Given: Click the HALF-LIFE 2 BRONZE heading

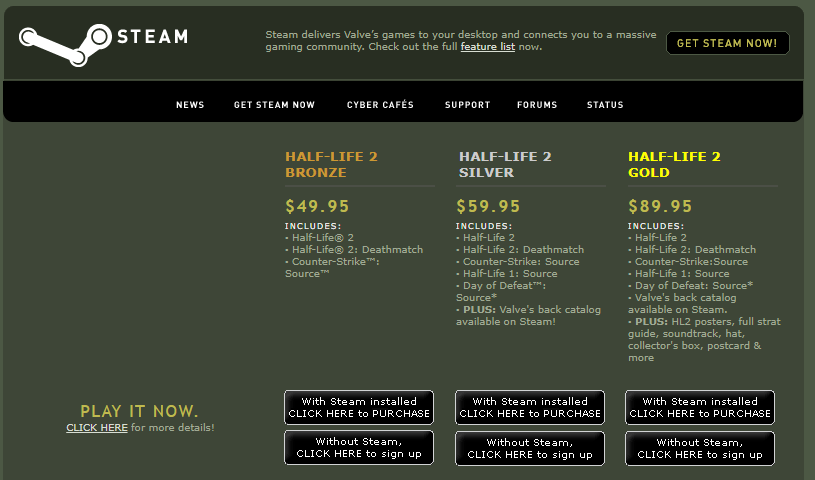Looking at the screenshot, I should pos(331,164).
